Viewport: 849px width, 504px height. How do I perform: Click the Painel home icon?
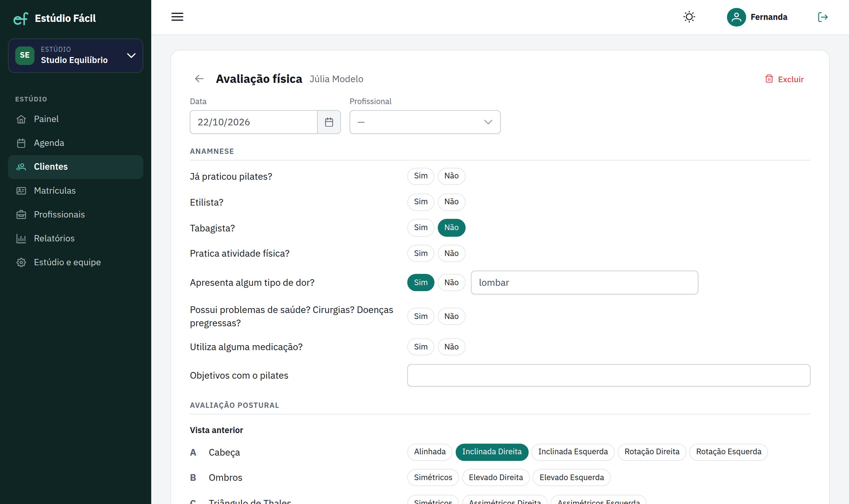22,119
